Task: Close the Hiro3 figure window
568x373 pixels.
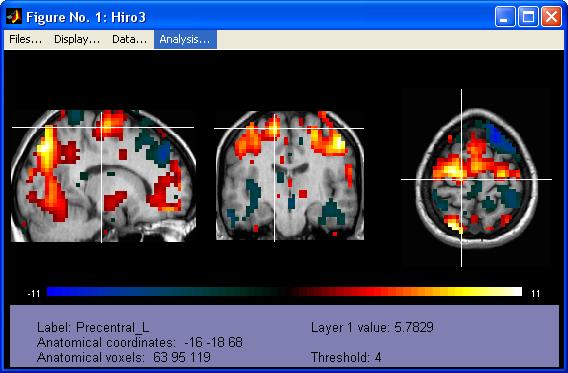Action: click(551, 17)
